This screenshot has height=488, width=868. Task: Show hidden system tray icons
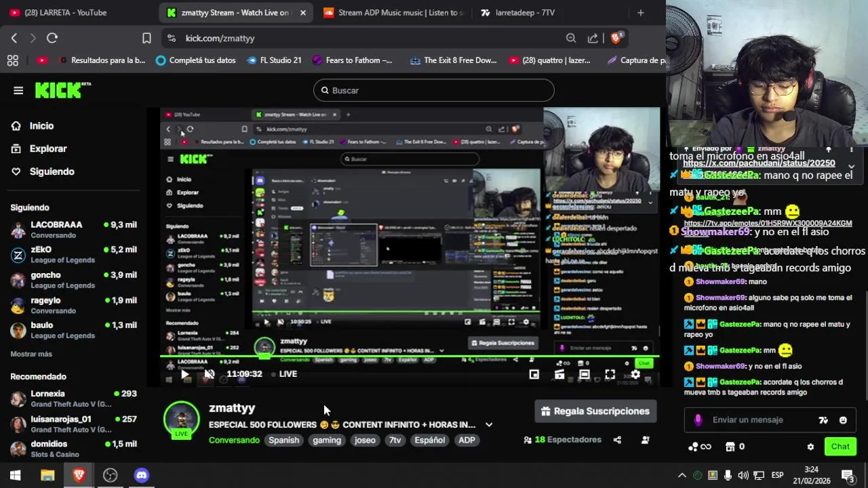[x=682, y=475]
